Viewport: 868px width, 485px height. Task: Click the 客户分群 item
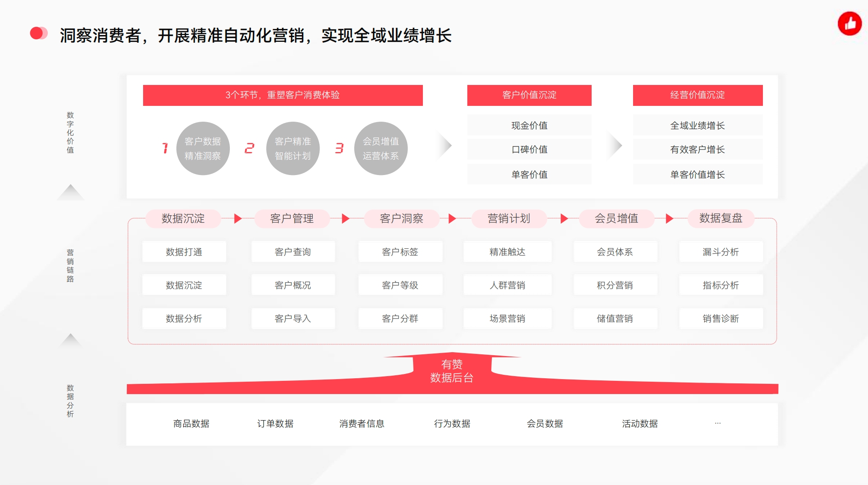point(400,318)
